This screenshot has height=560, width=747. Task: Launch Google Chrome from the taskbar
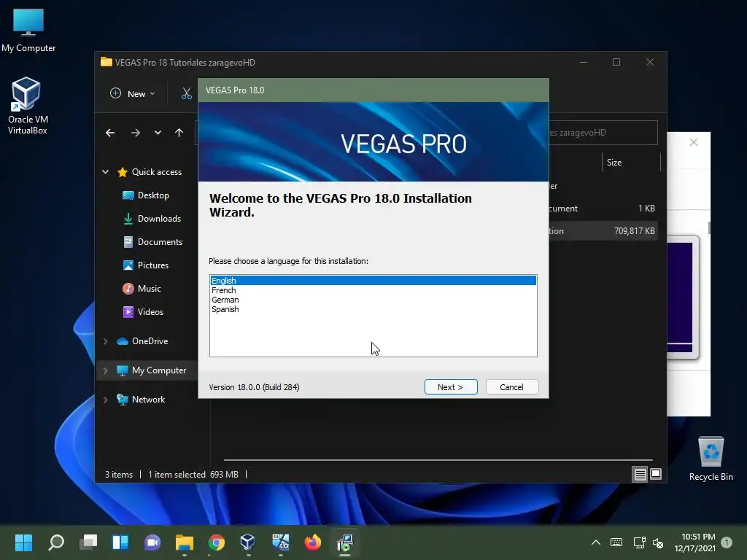[216, 542]
